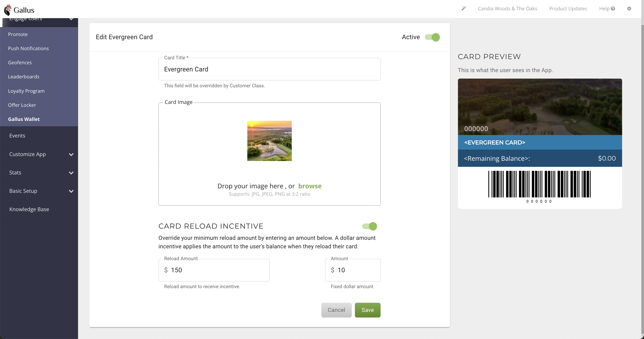Expand the Customize App menu chevron

coord(71,154)
